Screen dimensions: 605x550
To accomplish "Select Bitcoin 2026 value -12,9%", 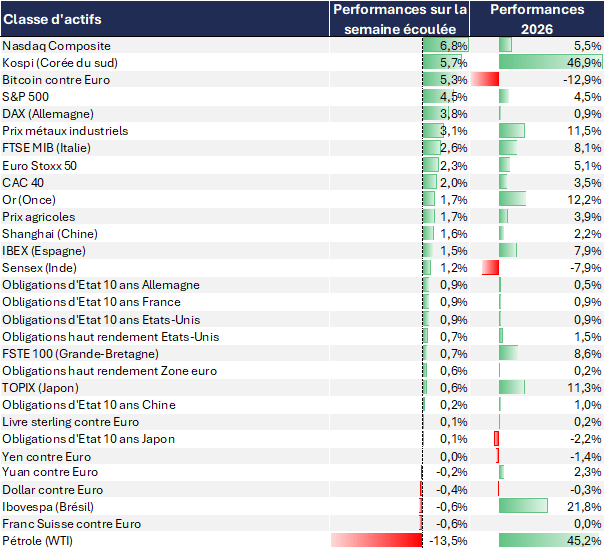I will tap(582, 80).
